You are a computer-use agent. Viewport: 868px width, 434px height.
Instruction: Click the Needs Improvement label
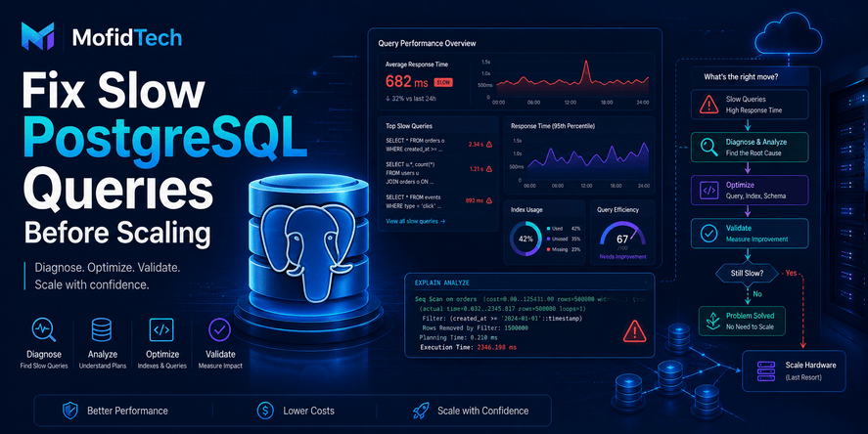(x=622, y=257)
